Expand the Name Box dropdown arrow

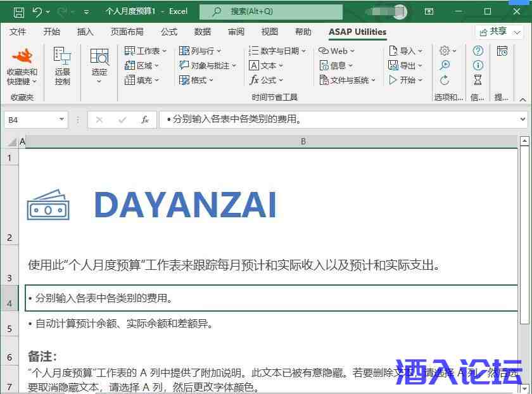point(61,120)
